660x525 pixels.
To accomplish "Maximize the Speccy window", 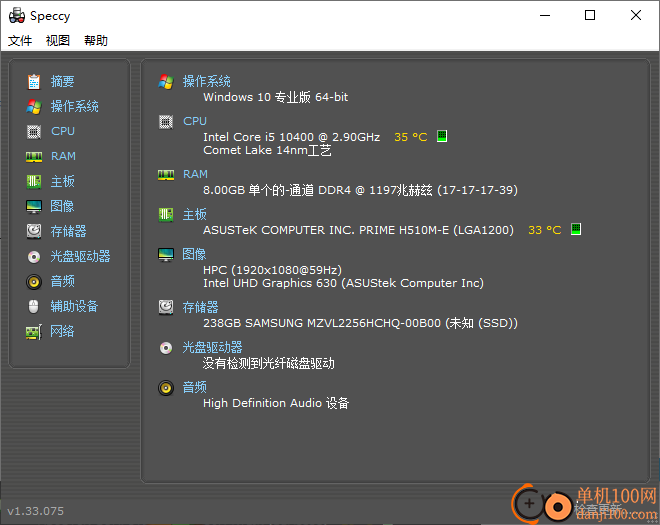I will (590, 16).
